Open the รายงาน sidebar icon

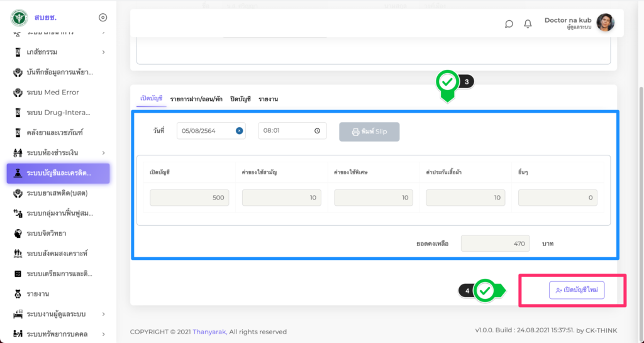[x=18, y=294]
